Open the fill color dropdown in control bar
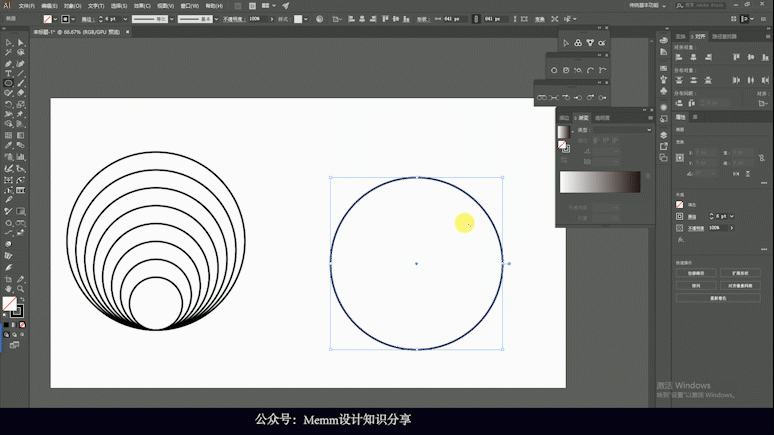The width and height of the screenshot is (774, 435). (x=55, y=19)
